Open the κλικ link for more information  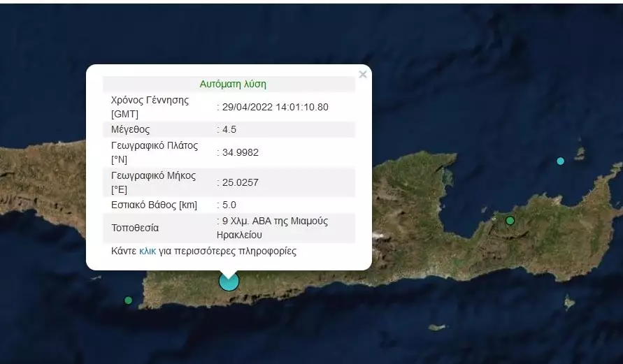pos(148,251)
